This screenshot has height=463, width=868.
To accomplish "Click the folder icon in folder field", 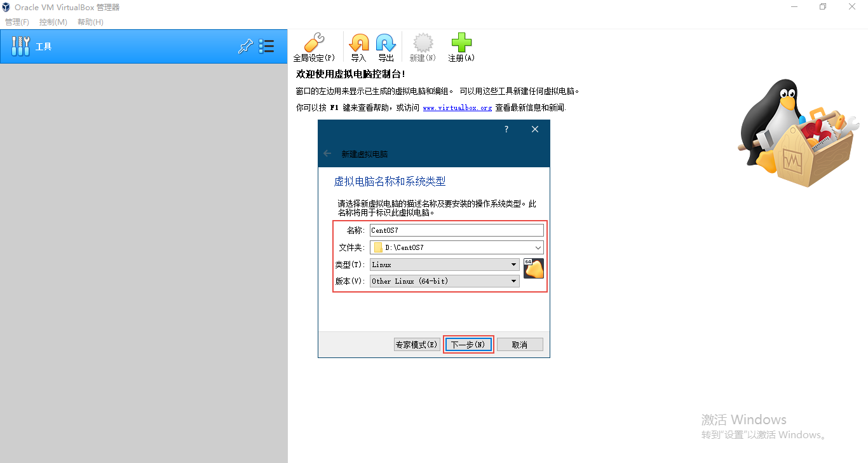I will pyautogui.click(x=378, y=247).
